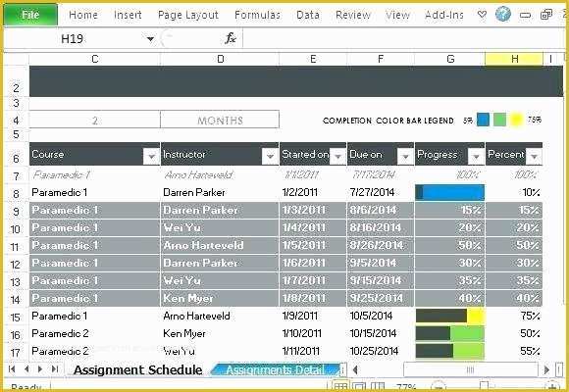Image resolution: width=569 pixels, height=392 pixels.
Task: Click the blue progress bar in row 8
Action: [449, 192]
